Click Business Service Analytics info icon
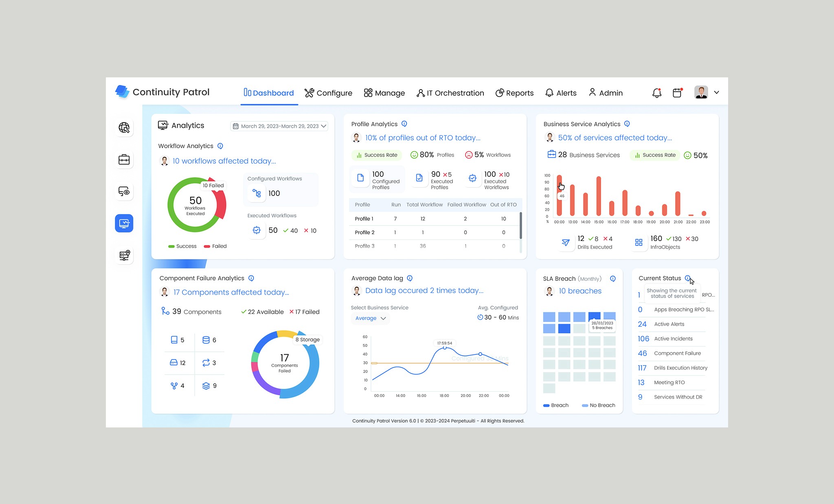 627,124
